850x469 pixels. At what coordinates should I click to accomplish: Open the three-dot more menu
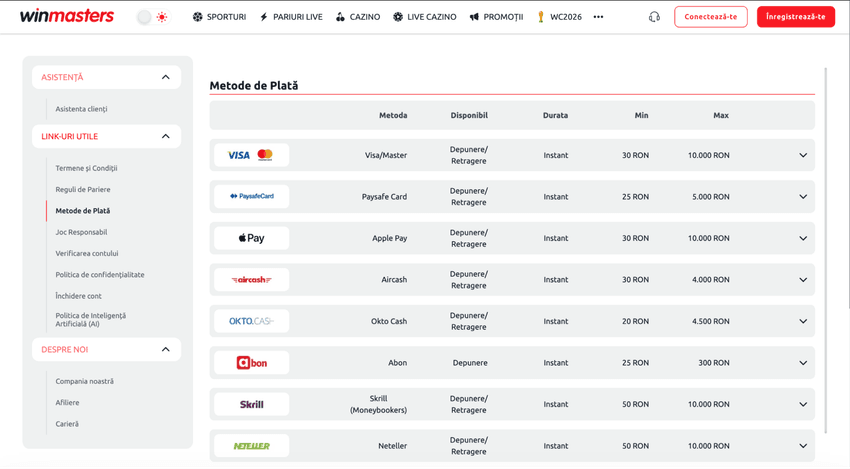tap(598, 17)
